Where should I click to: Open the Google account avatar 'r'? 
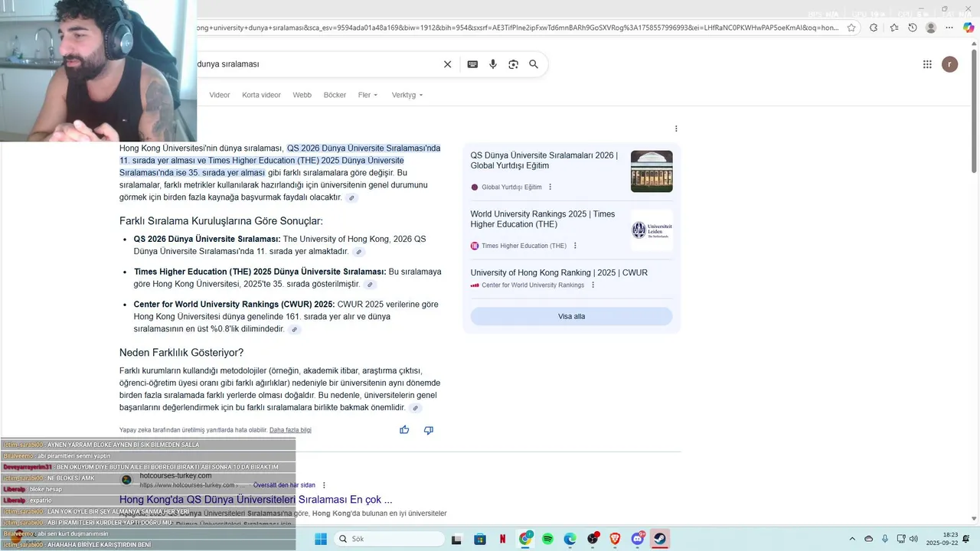coord(949,64)
